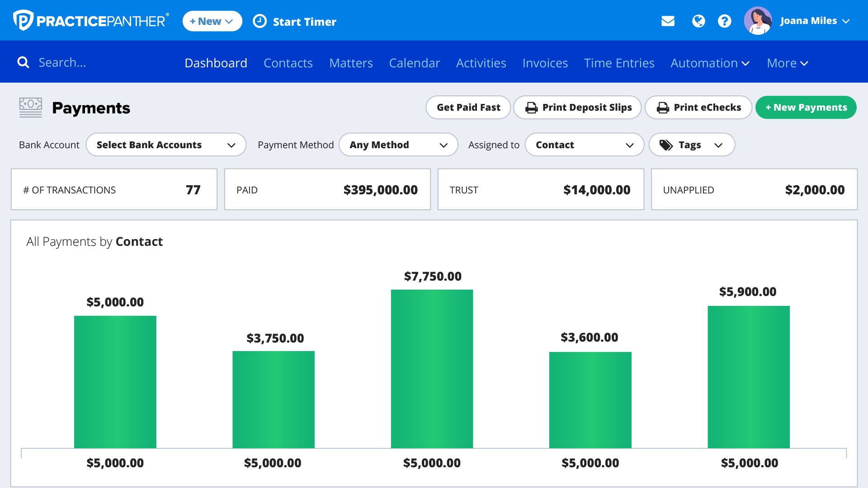Click the globe icon in header
The image size is (868, 488).
click(x=698, y=21)
